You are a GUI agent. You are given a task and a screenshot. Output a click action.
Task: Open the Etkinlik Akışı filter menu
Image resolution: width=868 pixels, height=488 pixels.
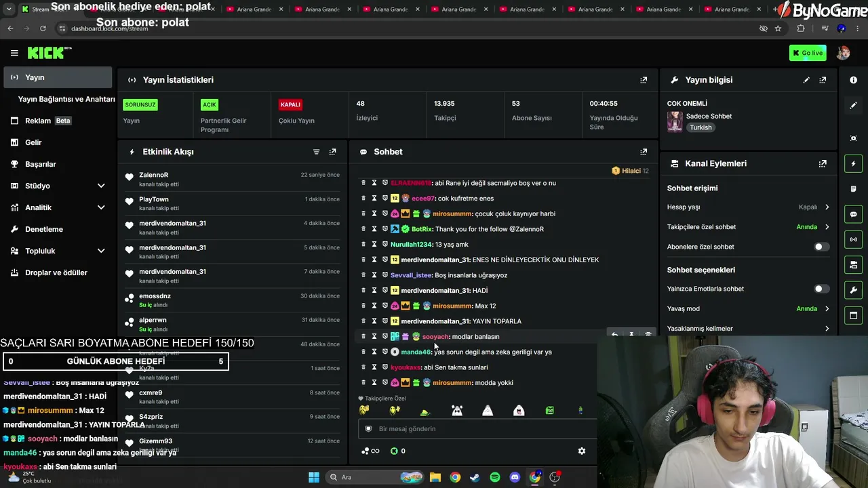tap(316, 152)
